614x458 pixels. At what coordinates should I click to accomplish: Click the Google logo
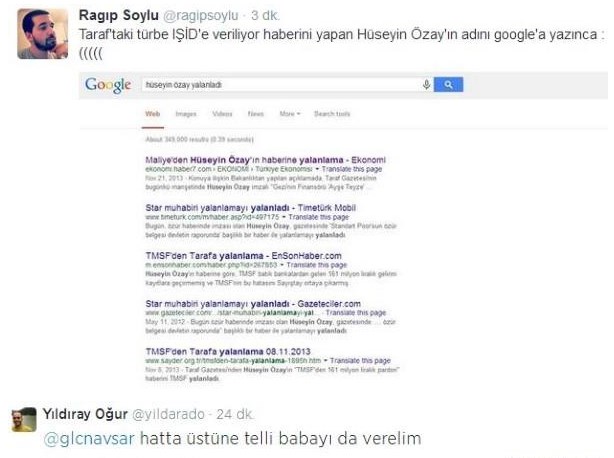pos(108,85)
